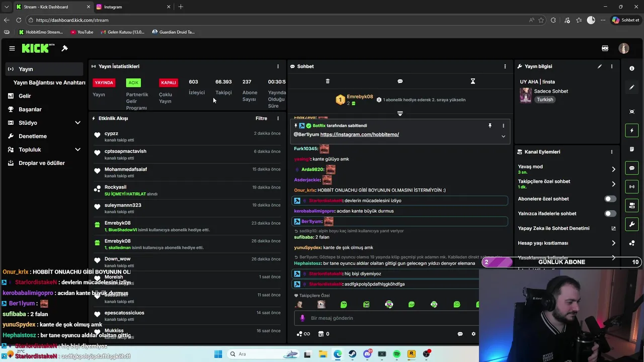This screenshot has width=644, height=362.
Task: Open the YouTube bookmark in the bookmarks bar
Action: point(82,32)
